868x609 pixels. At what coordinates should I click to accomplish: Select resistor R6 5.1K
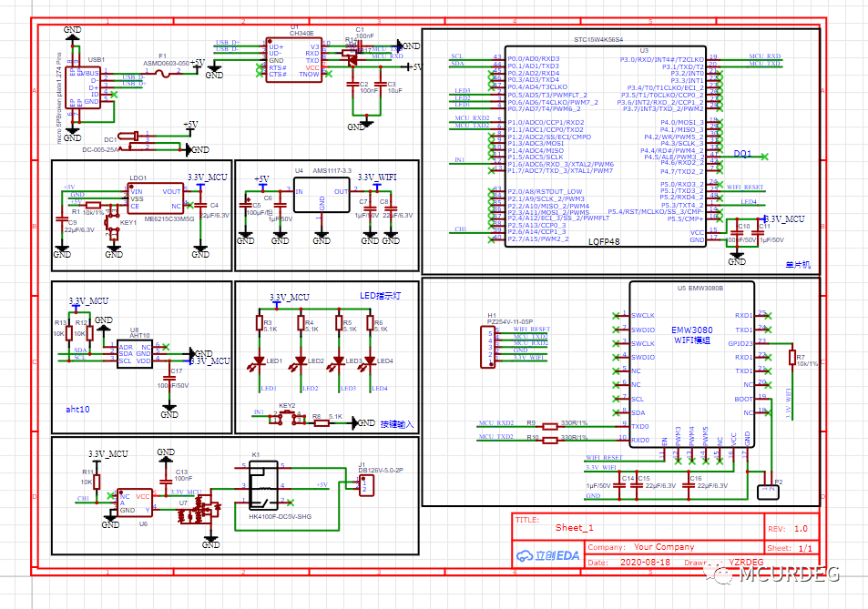[370, 323]
